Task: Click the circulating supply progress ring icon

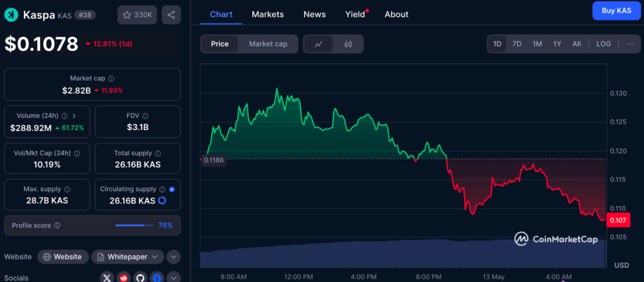Action: pyautogui.click(x=162, y=201)
